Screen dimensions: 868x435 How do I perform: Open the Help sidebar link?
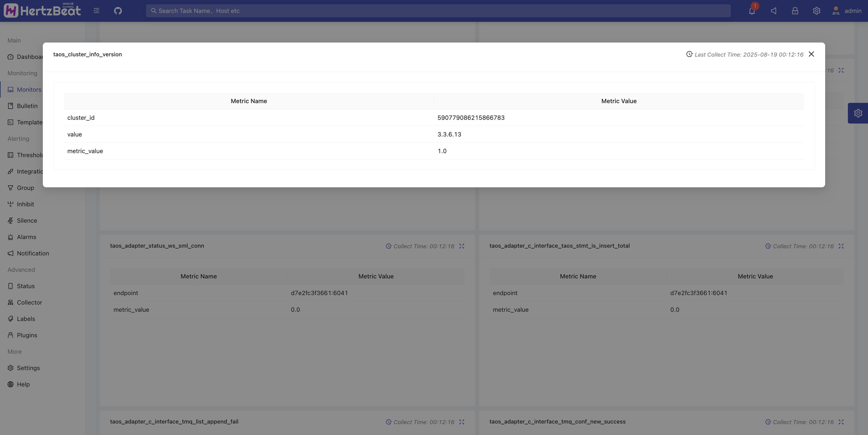click(x=23, y=384)
